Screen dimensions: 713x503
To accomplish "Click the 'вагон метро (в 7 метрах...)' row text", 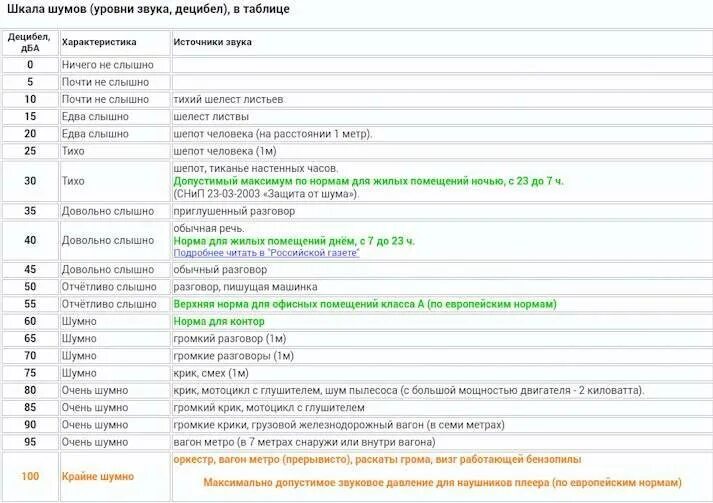I will click(x=304, y=442).
